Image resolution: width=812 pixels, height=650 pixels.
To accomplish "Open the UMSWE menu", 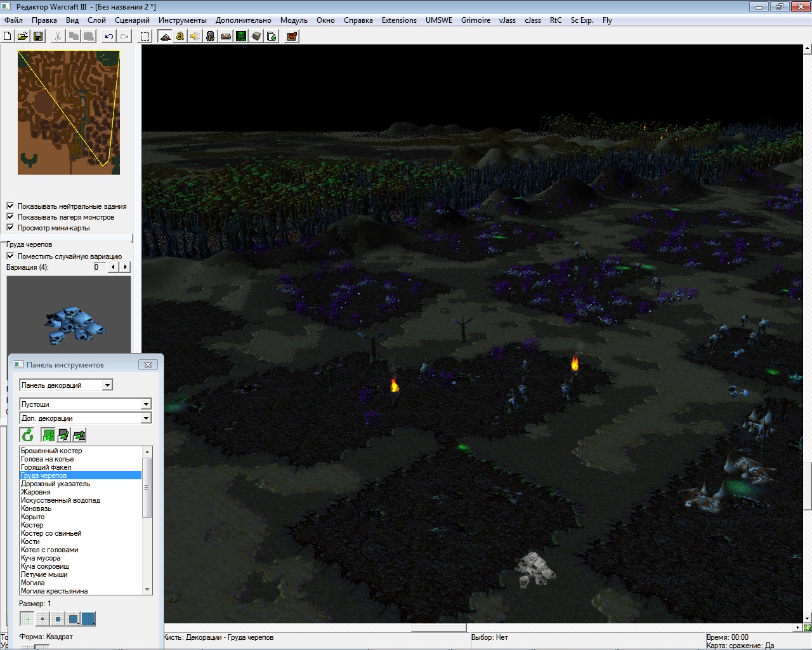I will 439,20.
